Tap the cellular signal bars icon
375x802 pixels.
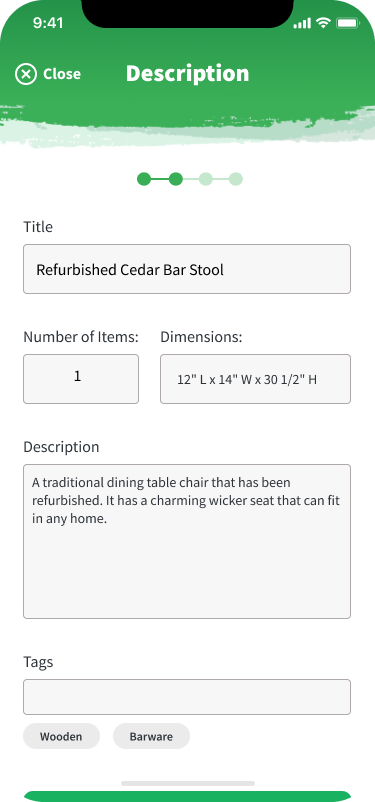coord(302,24)
